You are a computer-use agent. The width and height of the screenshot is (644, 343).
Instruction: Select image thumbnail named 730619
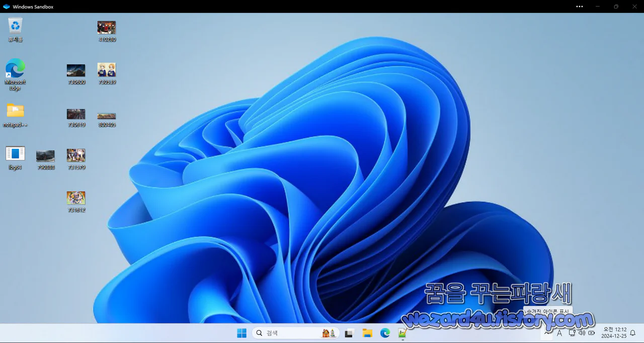tap(76, 117)
